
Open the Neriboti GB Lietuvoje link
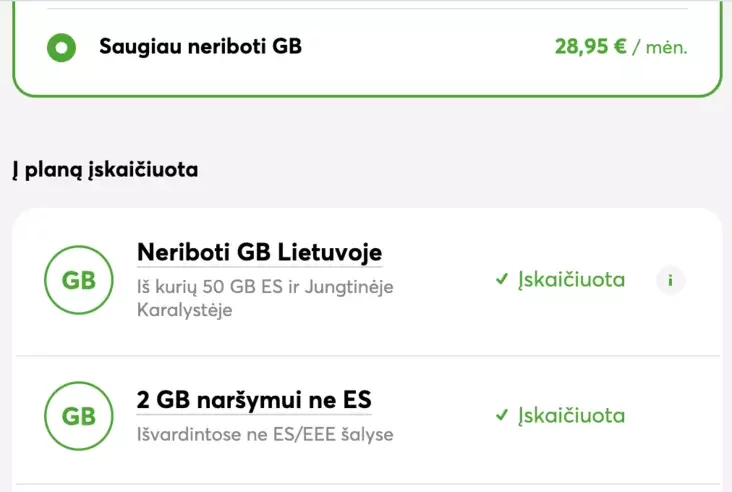tap(259, 251)
